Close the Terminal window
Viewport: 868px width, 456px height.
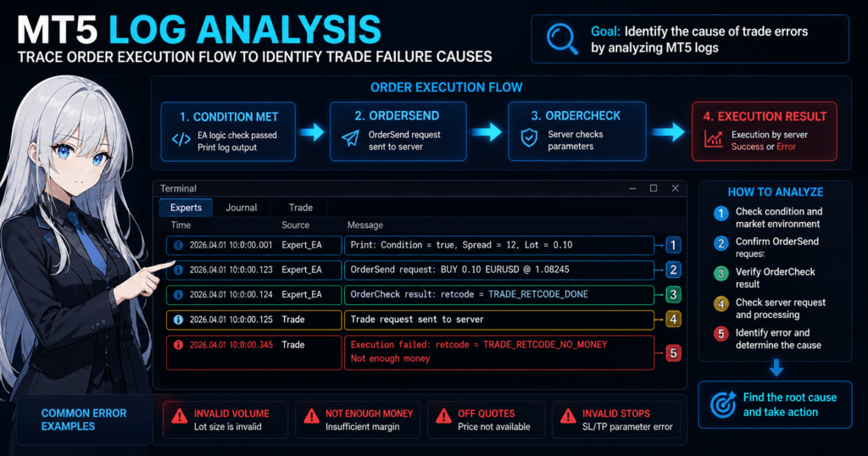[676, 188]
